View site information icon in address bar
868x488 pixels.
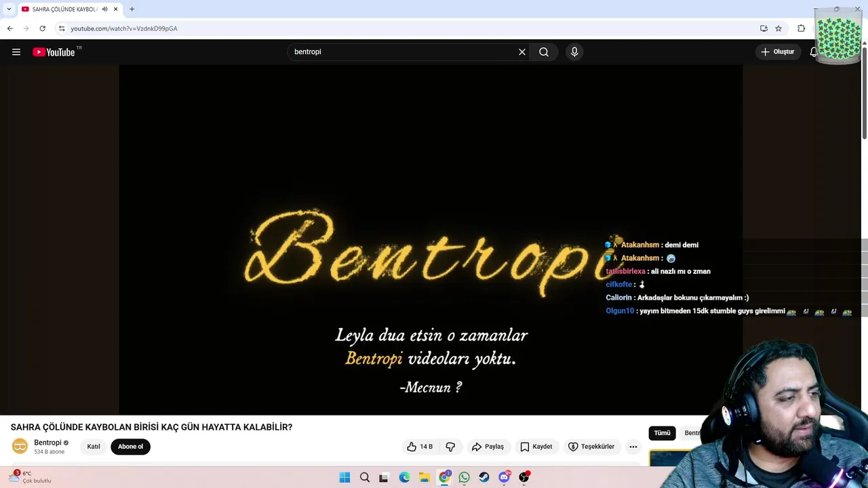click(62, 28)
